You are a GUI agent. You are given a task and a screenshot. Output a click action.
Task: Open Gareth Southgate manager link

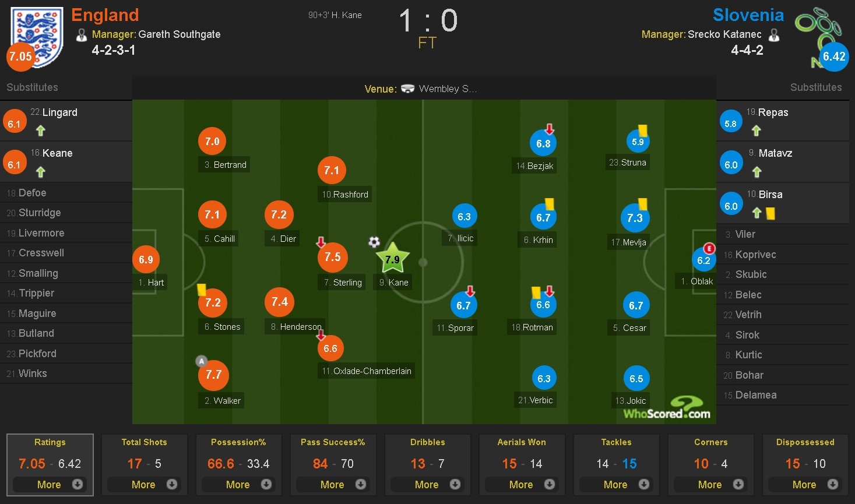[179, 34]
